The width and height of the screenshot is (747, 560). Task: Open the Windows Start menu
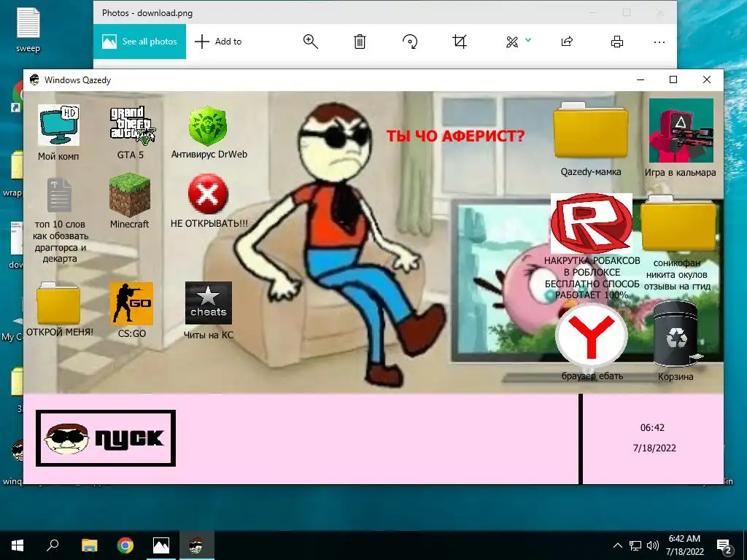click(18, 545)
